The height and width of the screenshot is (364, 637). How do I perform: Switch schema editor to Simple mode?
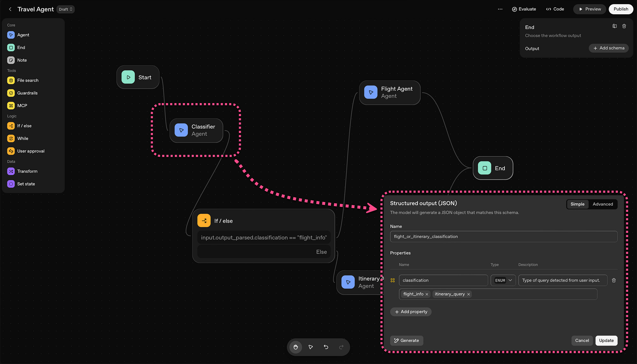click(577, 204)
